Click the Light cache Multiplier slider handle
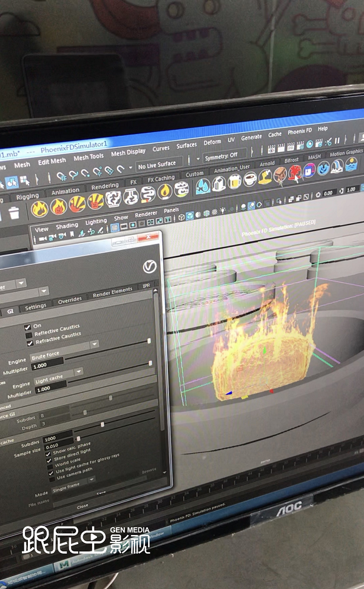 coord(150,363)
